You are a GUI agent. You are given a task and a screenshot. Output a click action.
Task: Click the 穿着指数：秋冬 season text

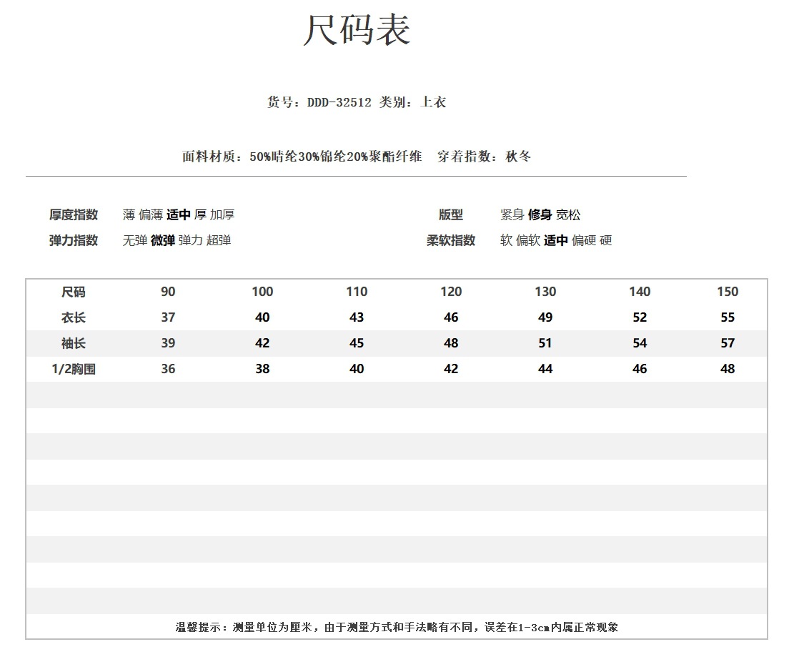pyautogui.click(x=484, y=157)
